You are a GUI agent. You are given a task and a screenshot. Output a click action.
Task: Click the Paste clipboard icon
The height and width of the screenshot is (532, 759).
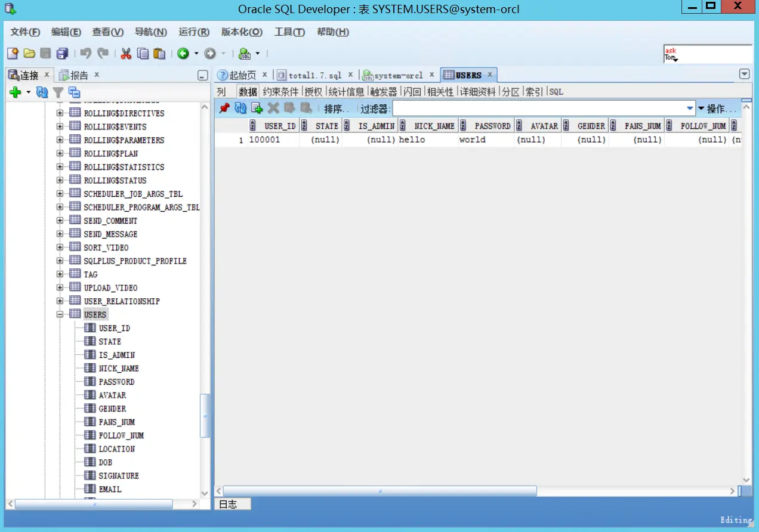coord(159,54)
